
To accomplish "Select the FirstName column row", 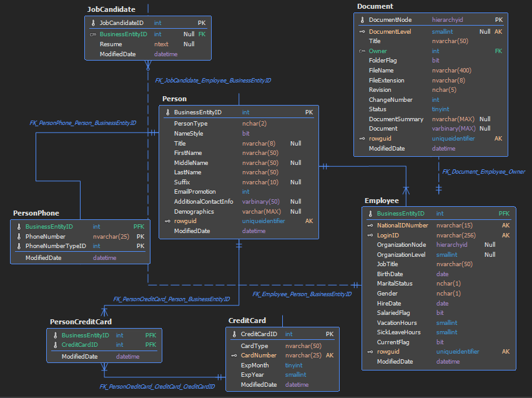I will click(239, 153).
